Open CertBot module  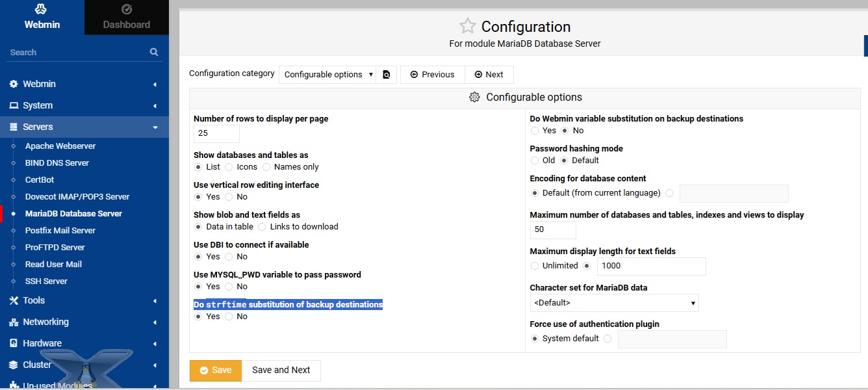[40, 179]
